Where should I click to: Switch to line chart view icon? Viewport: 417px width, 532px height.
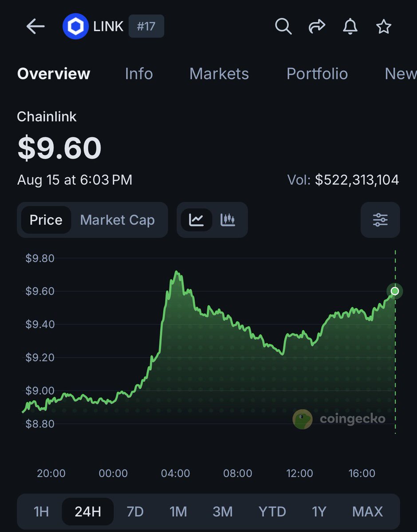[196, 220]
